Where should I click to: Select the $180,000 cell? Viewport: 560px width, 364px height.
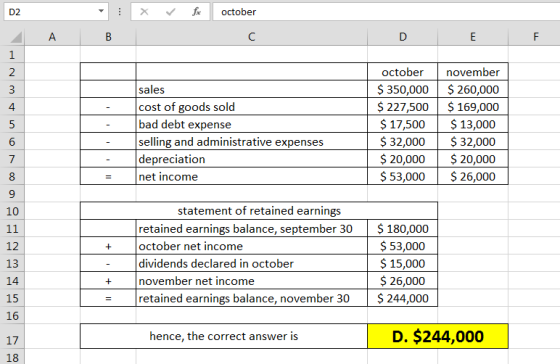tap(402, 229)
